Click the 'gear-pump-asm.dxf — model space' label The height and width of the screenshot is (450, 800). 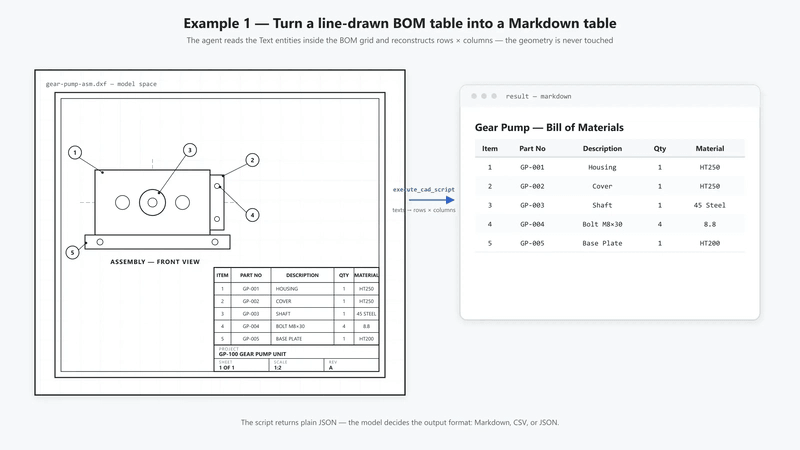[x=101, y=84]
